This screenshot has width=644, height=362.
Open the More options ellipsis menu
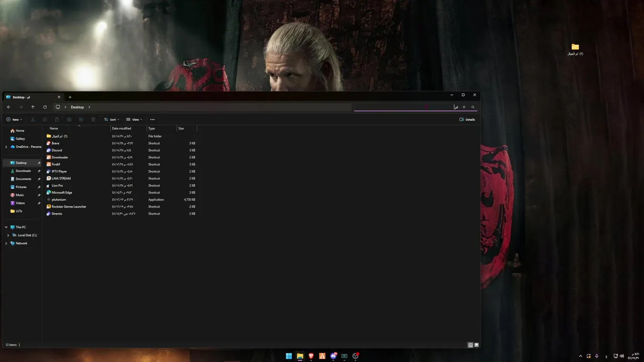152,120
